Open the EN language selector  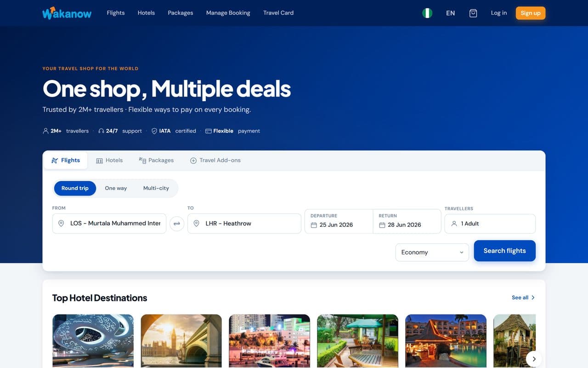451,13
